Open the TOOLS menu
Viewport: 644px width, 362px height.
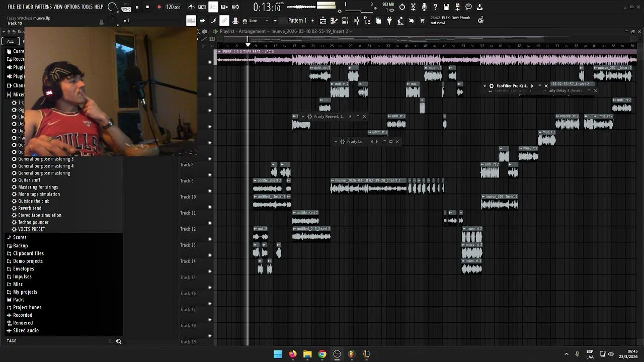(x=87, y=7)
